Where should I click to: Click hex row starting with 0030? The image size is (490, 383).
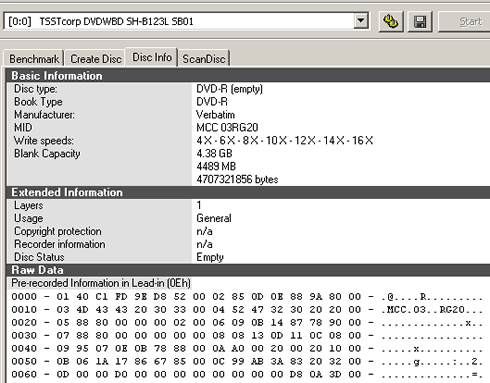[x=247, y=335]
